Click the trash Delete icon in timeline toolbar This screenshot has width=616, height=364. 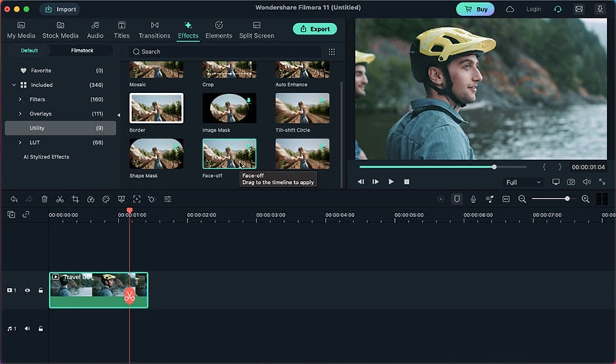point(45,199)
